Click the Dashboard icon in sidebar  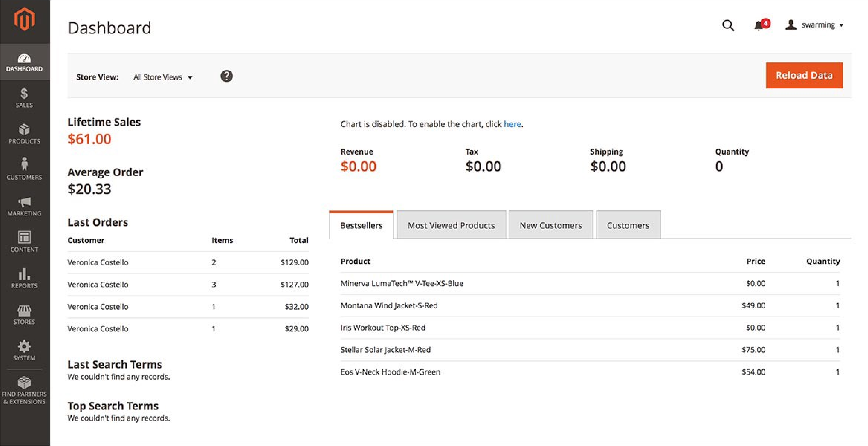(x=24, y=61)
